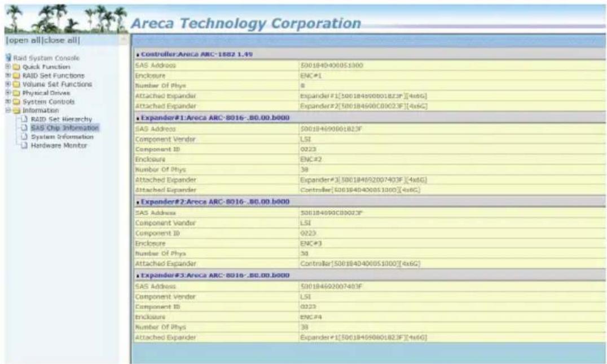This screenshot has width=607, height=364.
Task: Click the Areca Technology Corporation banner title
Action: point(246,23)
